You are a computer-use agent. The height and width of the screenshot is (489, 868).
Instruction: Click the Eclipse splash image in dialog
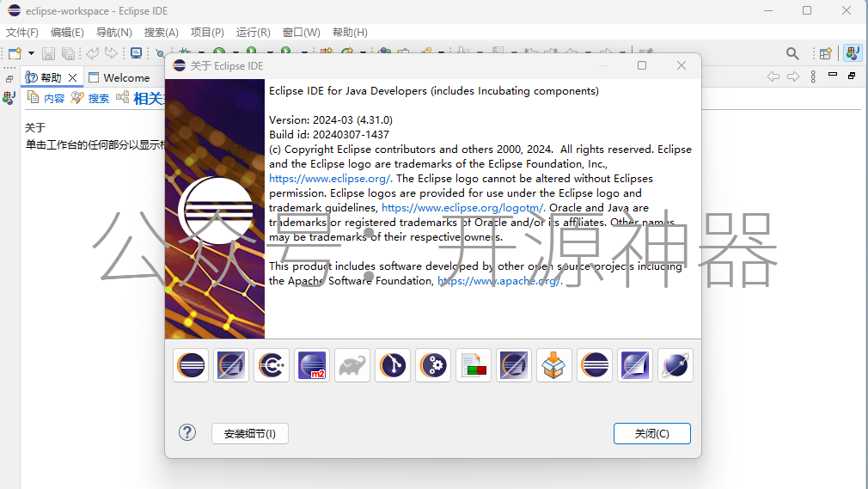(215, 209)
